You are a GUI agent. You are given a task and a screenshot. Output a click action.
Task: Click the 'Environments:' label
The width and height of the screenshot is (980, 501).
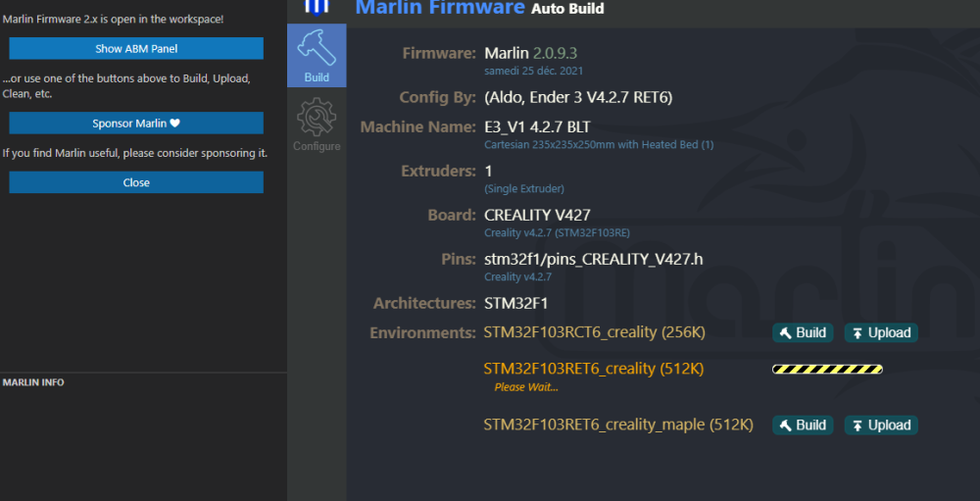[423, 332]
